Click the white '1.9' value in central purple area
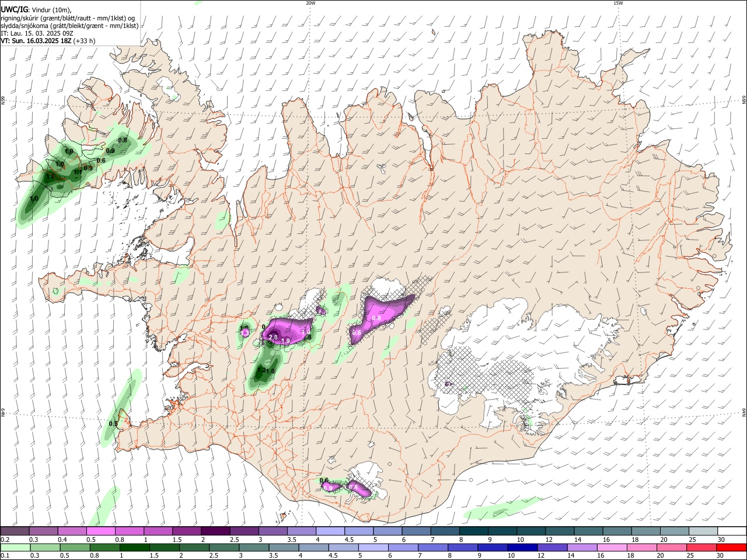This screenshot has width=747, height=560. (x=286, y=341)
